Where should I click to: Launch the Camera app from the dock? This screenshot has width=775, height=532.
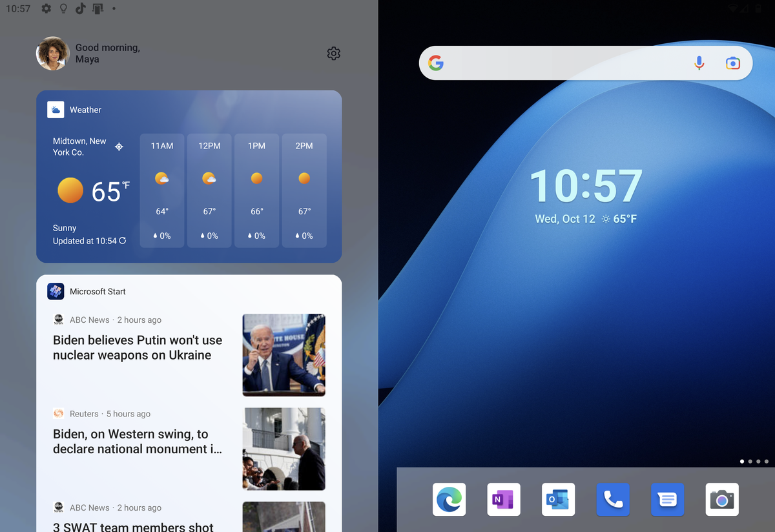721,499
